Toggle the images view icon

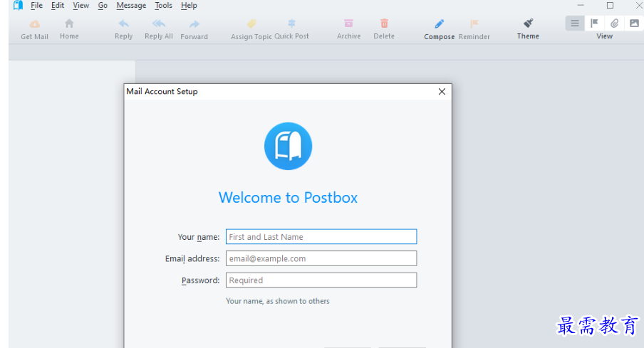click(634, 23)
